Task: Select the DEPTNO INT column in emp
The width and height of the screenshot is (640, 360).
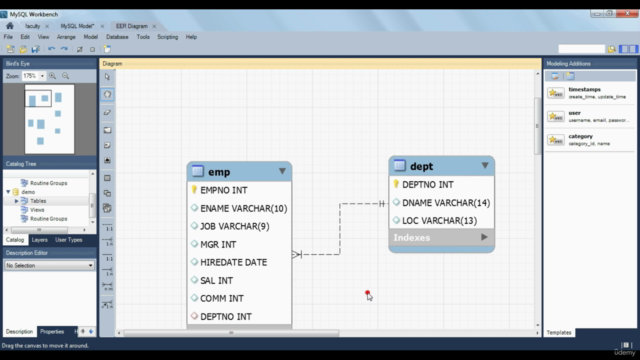Action: pyautogui.click(x=240, y=316)
